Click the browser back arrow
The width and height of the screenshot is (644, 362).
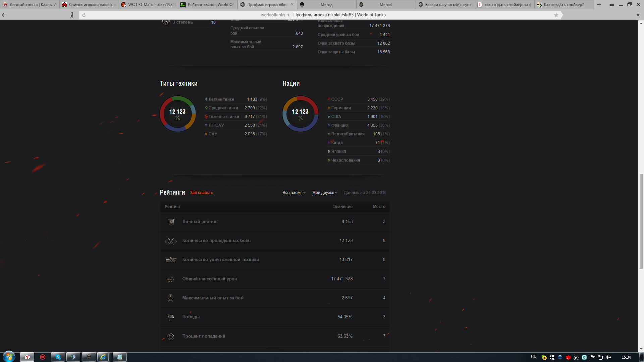[4, 15]
